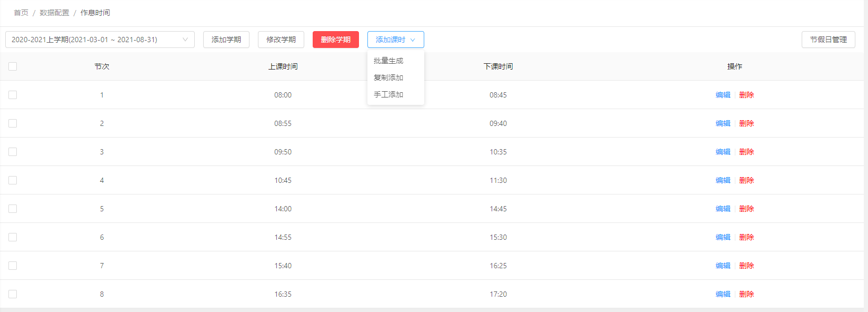Delete period 2 via 删除 link
Viewport: 868px width, 312px height.
point(746,123)
